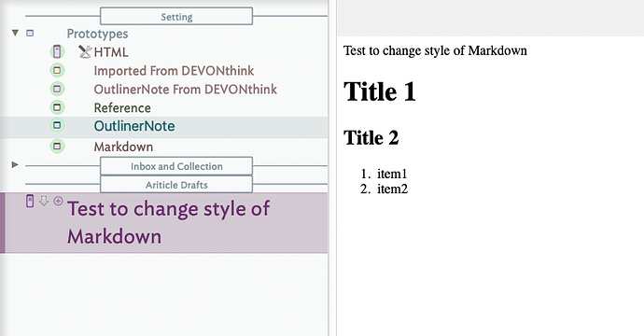
Task: Select the OutlinerNote row
Action: (x=164, y=127)
